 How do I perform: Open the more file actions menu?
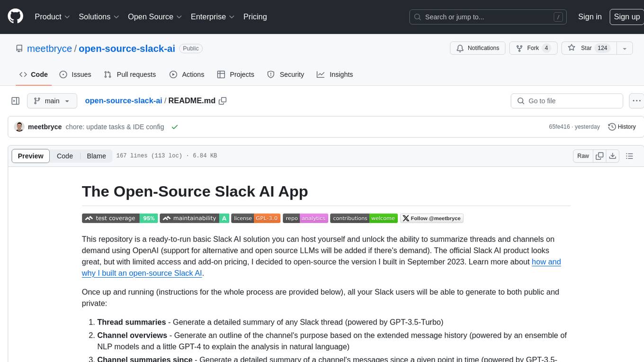pyautogui.click(x=636, y=101)
